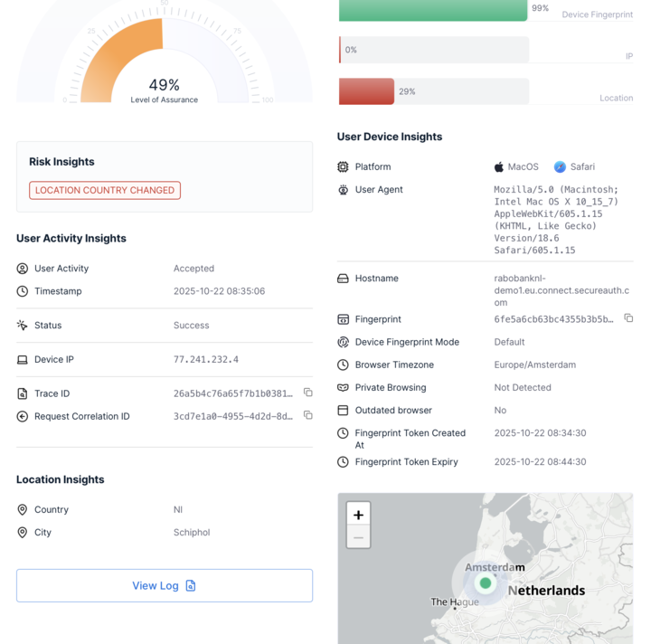The height and width of the screenshot is (644, 651).
Task: Click the Country location pin icon
Action: point(23,509)
